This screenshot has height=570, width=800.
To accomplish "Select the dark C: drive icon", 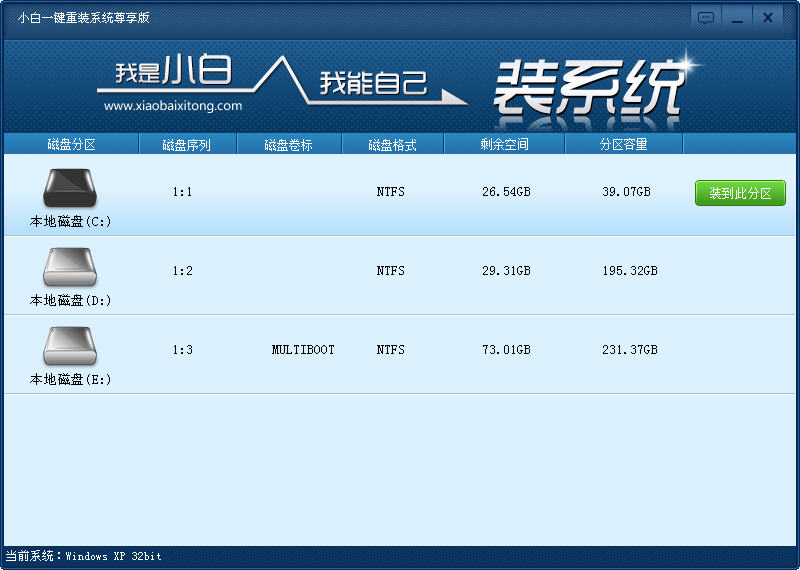I will click(x=70, y=188).
